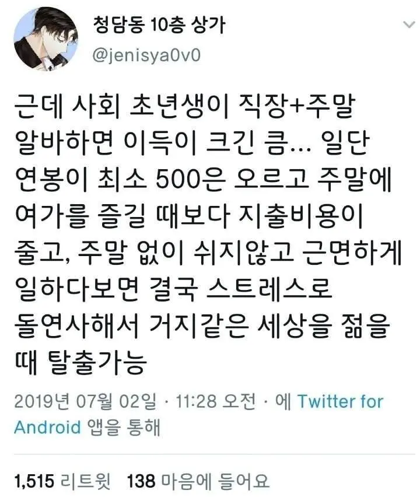Screen dimensions: 420x504
Task: Select the retweet count number 1,515
Action: [34, 481]
